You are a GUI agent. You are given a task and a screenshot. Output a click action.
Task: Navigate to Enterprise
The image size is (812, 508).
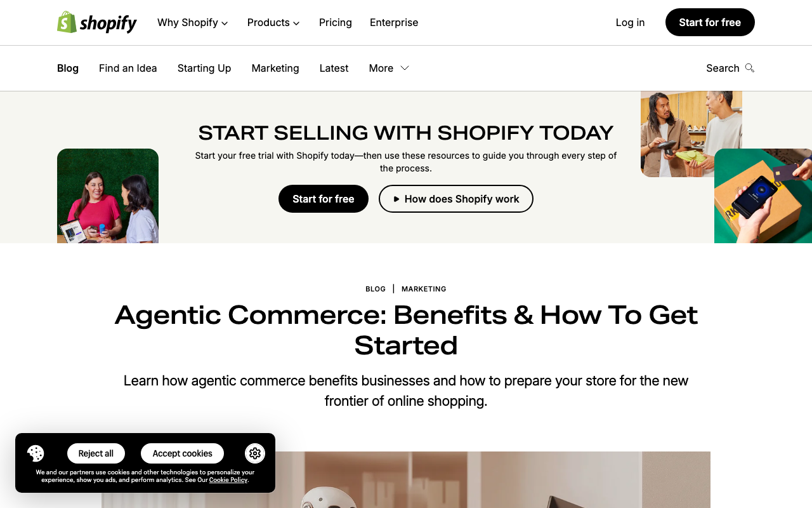coord(393,22)
